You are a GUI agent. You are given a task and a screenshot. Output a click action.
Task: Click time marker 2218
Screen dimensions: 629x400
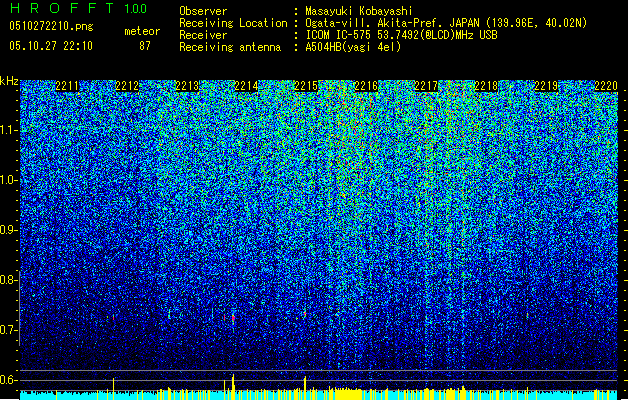pyautogui.click(x=486, y=86)
